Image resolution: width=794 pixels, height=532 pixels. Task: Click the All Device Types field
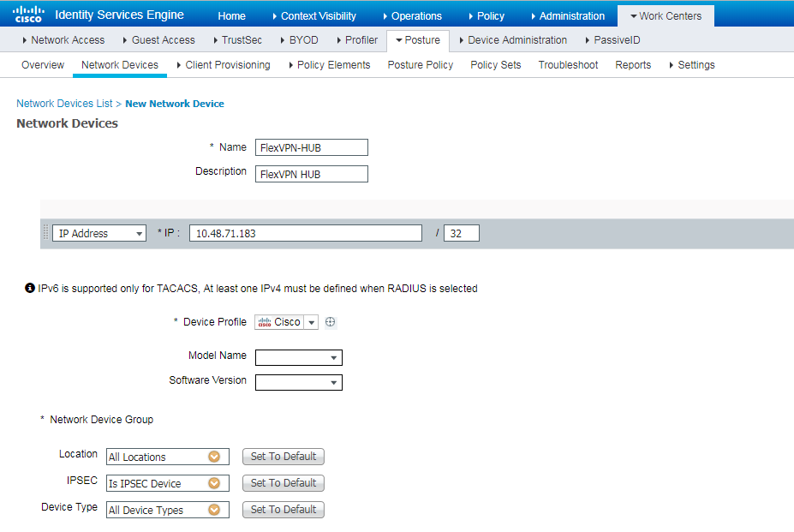(x=168, y=509)
